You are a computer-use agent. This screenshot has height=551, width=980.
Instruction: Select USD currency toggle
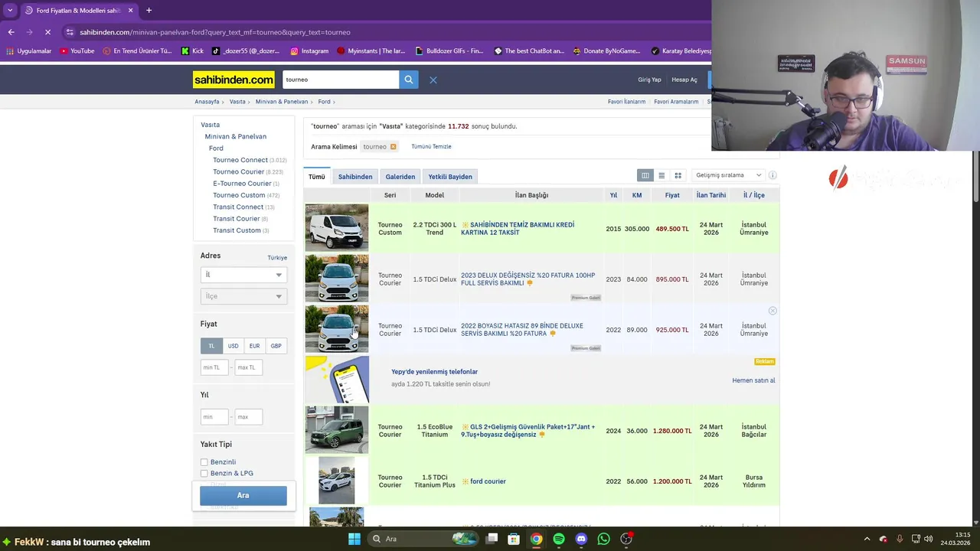(233, 346)
